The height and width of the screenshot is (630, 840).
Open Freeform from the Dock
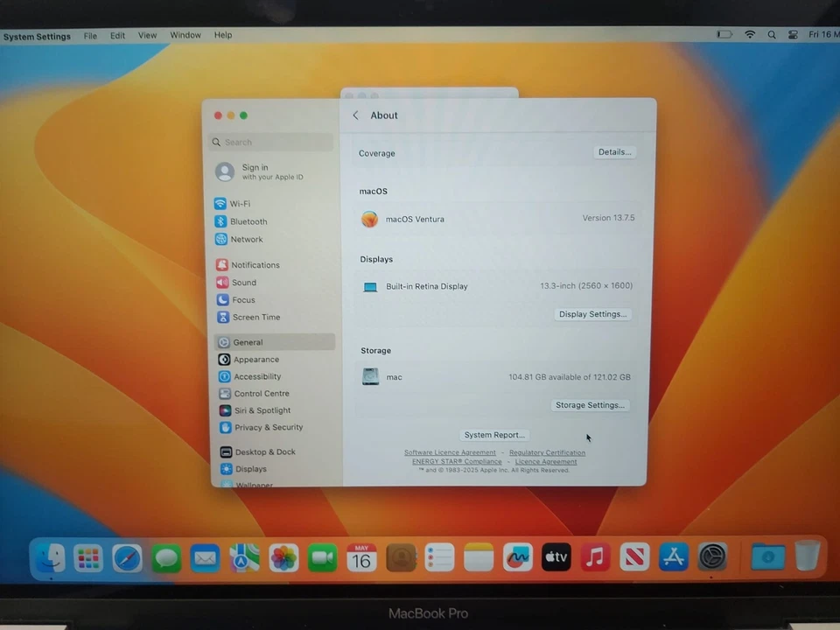pyautogui.click(x=517, y=557)
